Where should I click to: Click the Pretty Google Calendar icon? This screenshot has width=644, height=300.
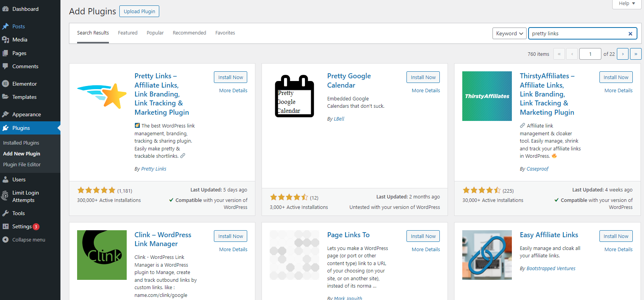pyautogui.click(x=294, y=96)
